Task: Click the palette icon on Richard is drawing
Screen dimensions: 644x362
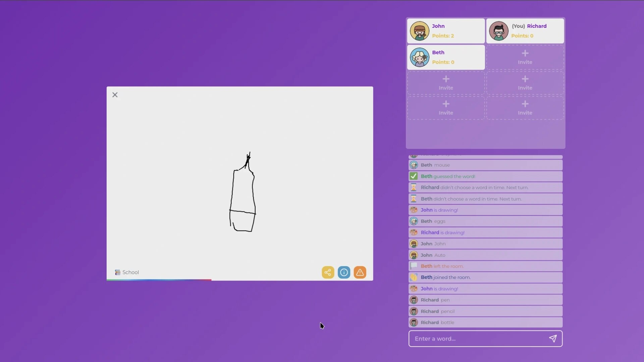Action: pos(414,232)
